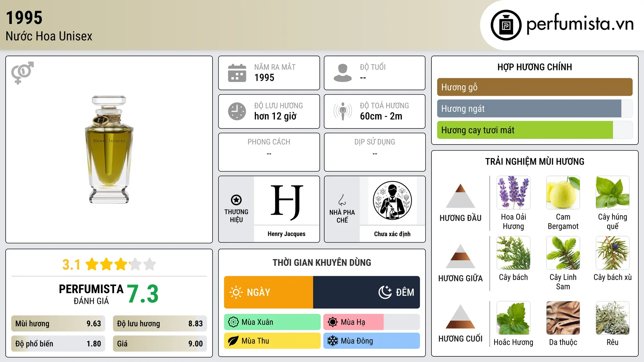Click the Hương cuối pyramid icon
The width and height of the screenshot is (644, 362).
(x=460, y=316)
